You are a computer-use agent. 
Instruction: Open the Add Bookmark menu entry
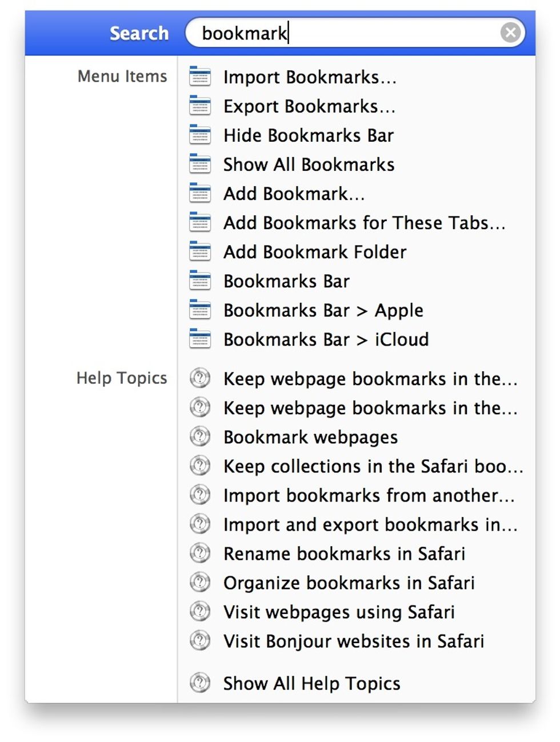coord(294,193)
